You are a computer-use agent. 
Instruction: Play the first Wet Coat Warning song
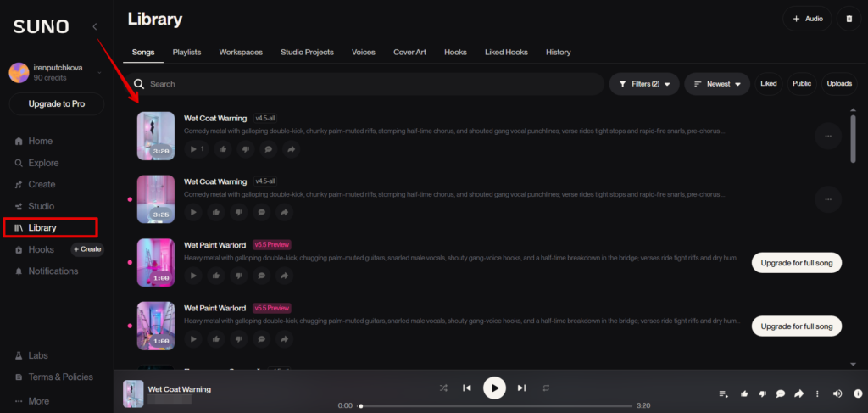196,149
